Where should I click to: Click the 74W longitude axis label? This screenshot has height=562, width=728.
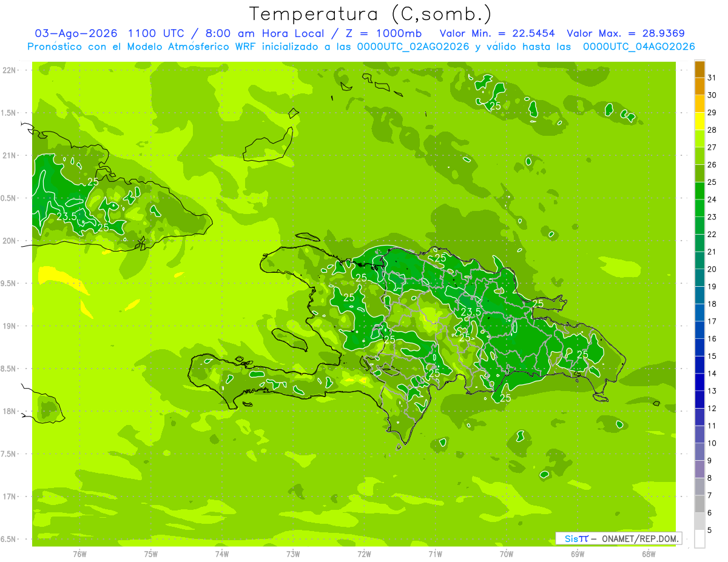pos(222,554)
